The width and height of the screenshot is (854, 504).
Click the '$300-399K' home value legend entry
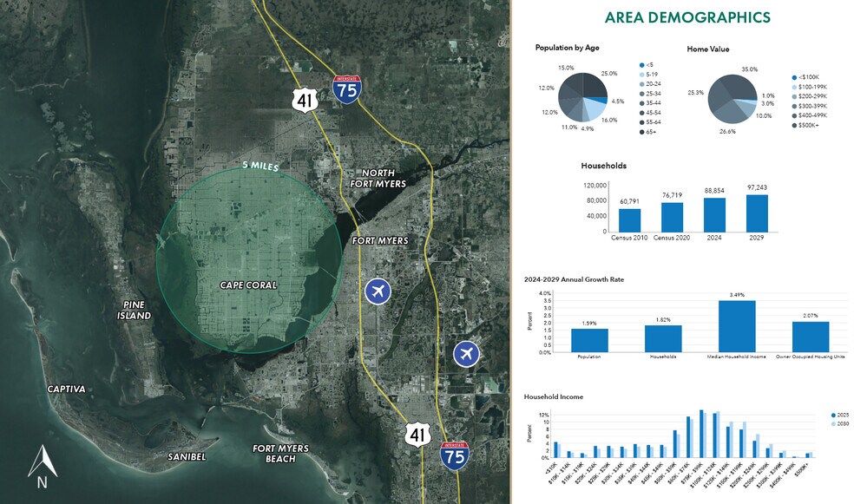(810, 106)
